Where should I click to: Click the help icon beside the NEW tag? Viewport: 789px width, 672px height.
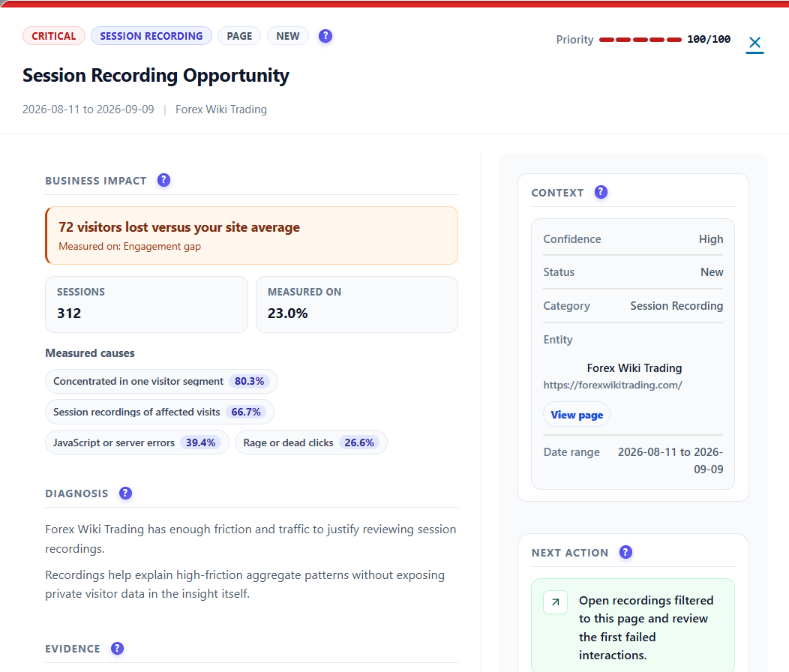coord(325,36)
